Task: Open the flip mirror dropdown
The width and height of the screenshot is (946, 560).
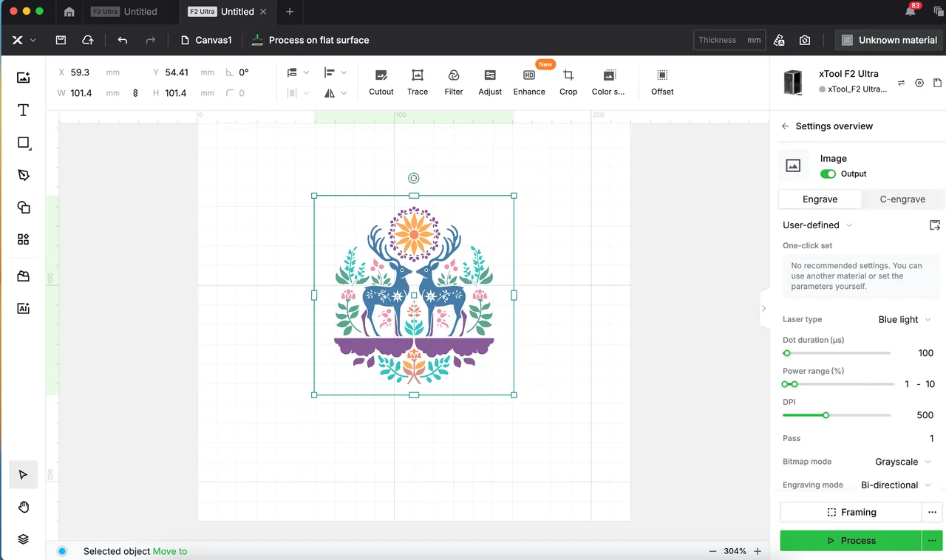Action: [336, 93]
